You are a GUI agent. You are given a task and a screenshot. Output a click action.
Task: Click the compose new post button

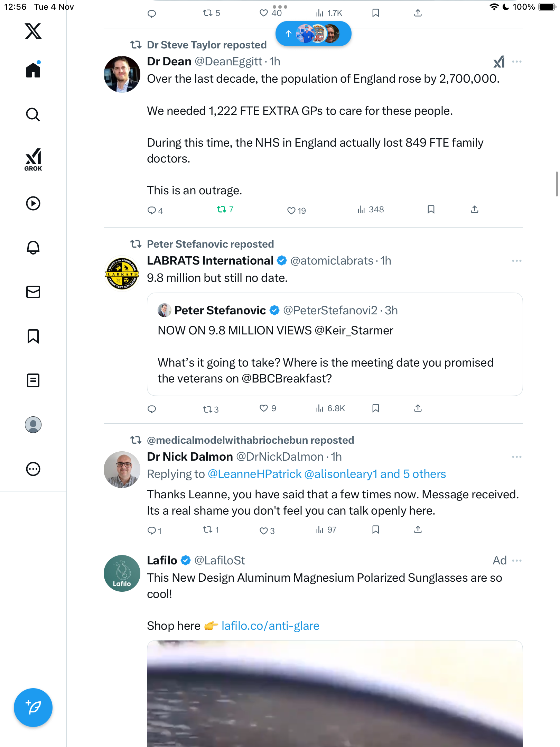33,707
